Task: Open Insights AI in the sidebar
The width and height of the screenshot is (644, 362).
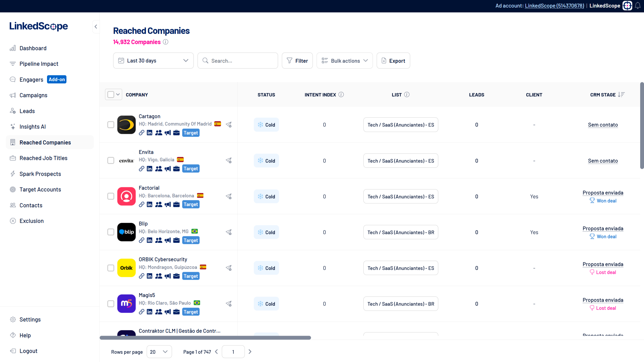Action: coord(33,127)
